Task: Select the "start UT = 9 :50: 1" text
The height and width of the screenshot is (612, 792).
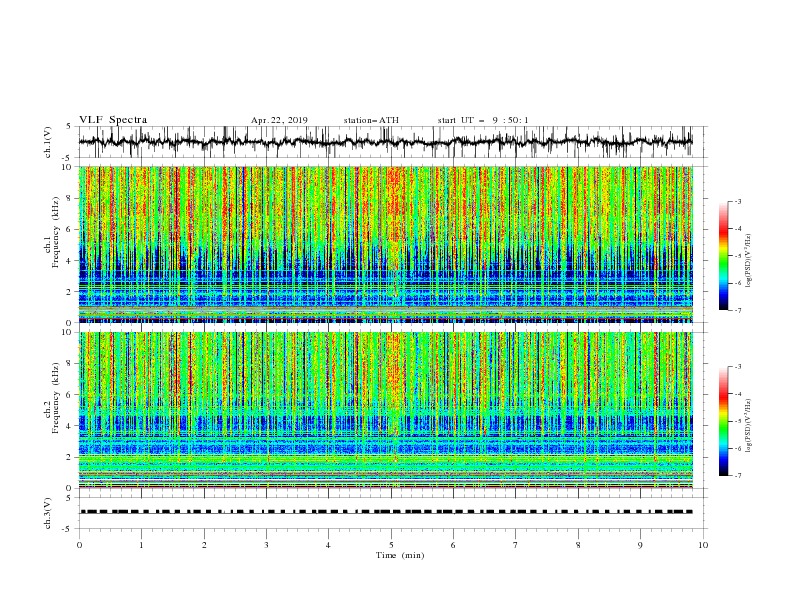Action: 483,120
